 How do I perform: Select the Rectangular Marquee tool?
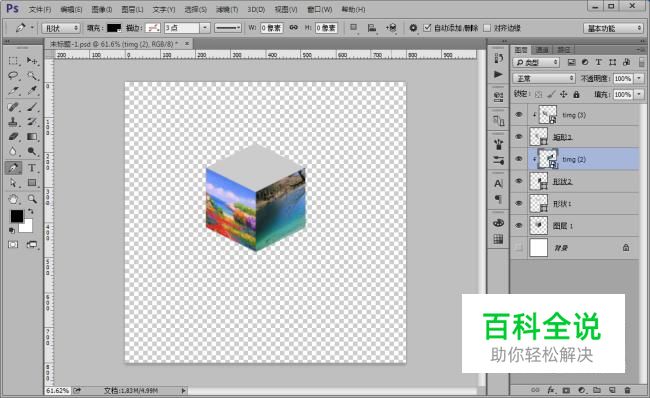pyautogui.click(x=13, y=61)
